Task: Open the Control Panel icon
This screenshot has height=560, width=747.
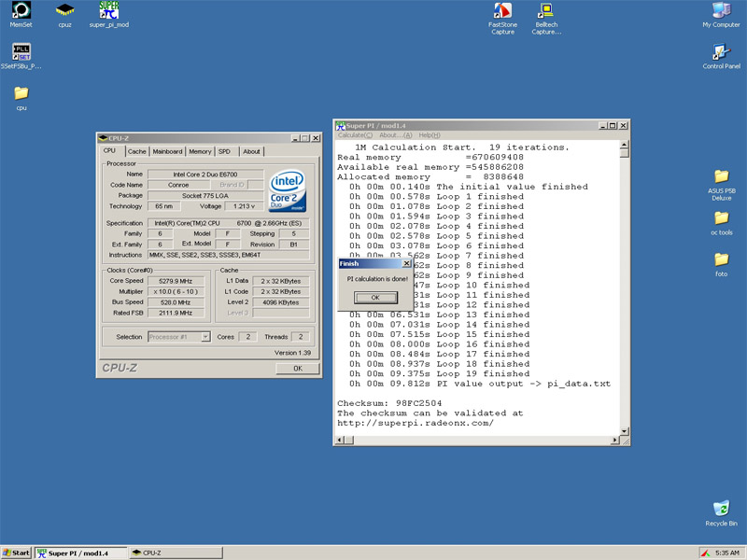Action: pos(720,52)
